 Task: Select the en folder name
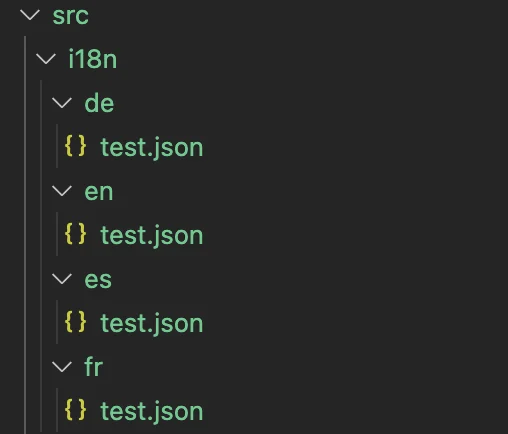(99, 192)
